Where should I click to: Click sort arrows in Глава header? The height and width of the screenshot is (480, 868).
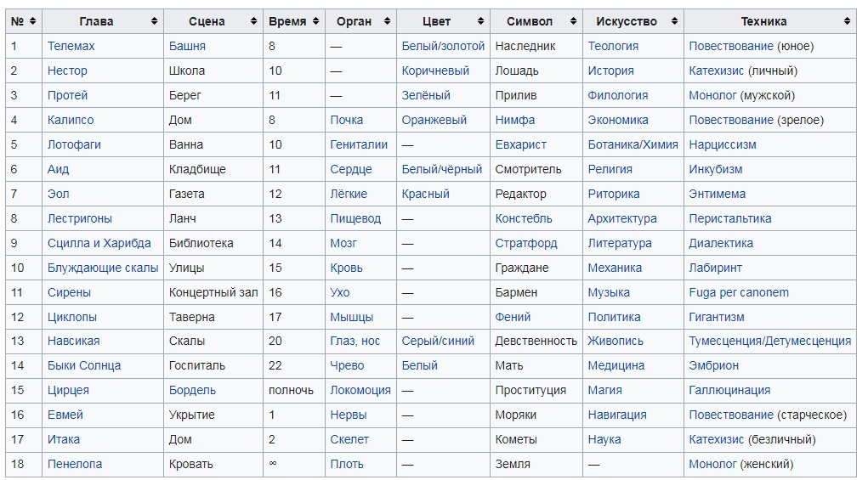click(x=154, y=21)
